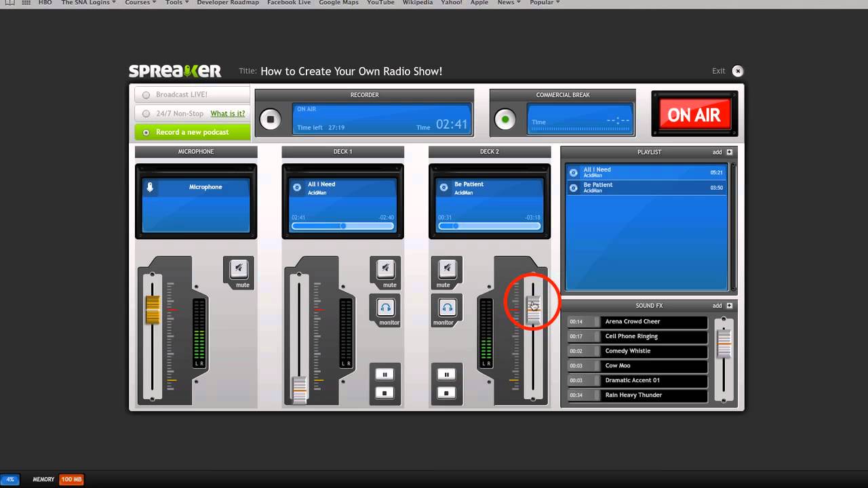
Task: Play Comedy Whistle sound effect
Action: 637,351
